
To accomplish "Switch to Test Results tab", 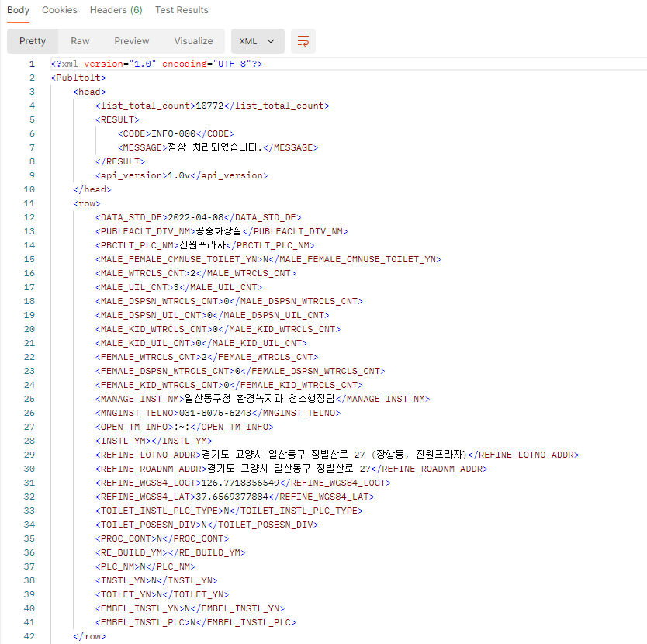I will point(182,10).
